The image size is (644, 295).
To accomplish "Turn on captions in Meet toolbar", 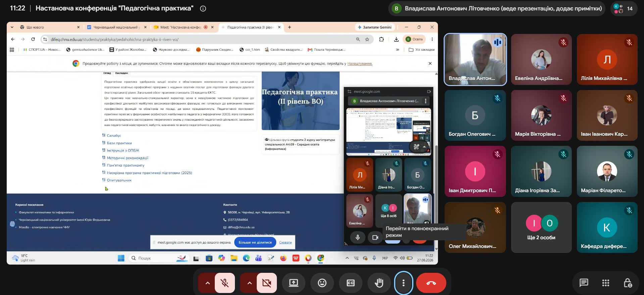I will coord(351,283).
